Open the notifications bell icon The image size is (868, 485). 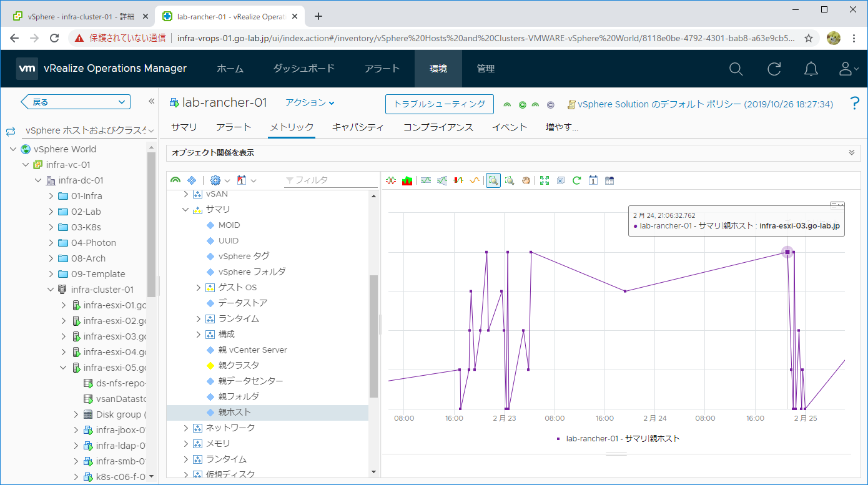tap(811, 69)
